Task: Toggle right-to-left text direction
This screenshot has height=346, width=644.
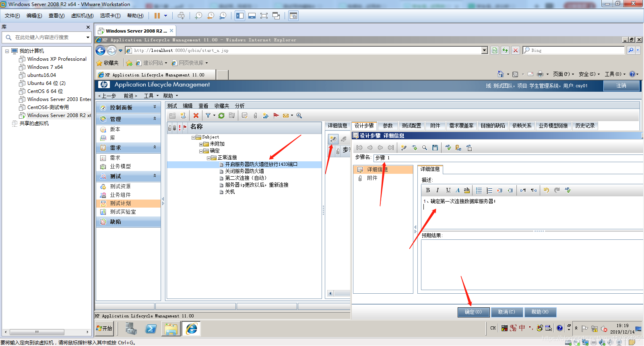Action: pyautogui.click(x=533, y=190)
